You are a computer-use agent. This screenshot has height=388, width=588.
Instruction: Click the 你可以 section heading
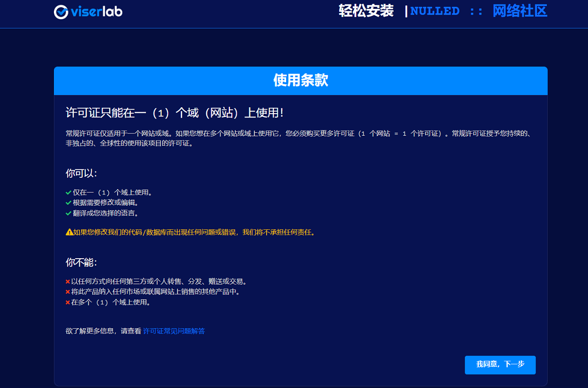click(81, 173)
